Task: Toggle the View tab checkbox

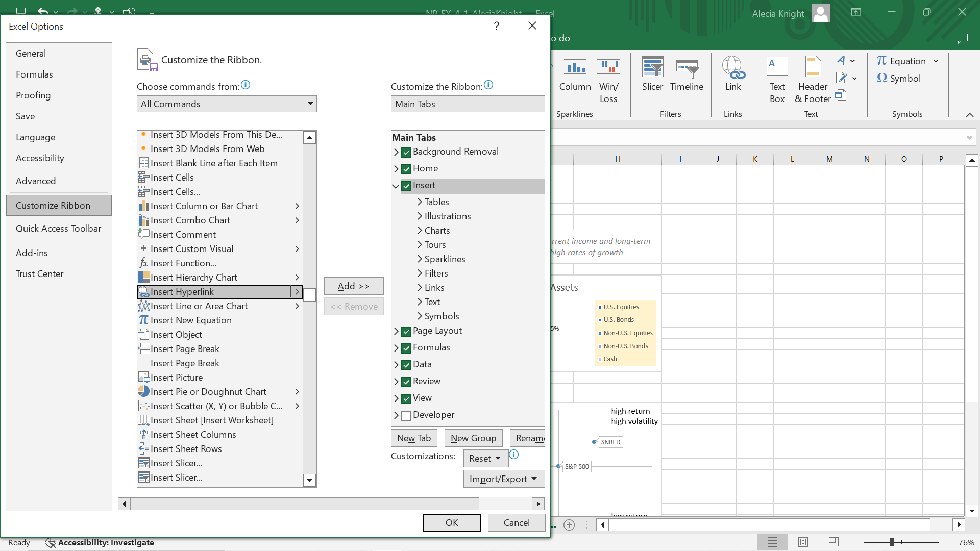Action: [x=406, y=398]
